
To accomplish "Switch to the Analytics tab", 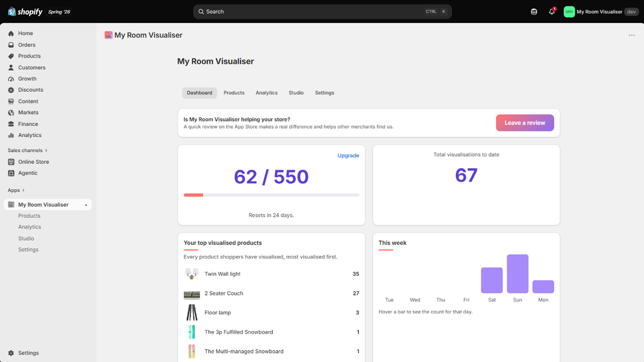I will point(266,93).
